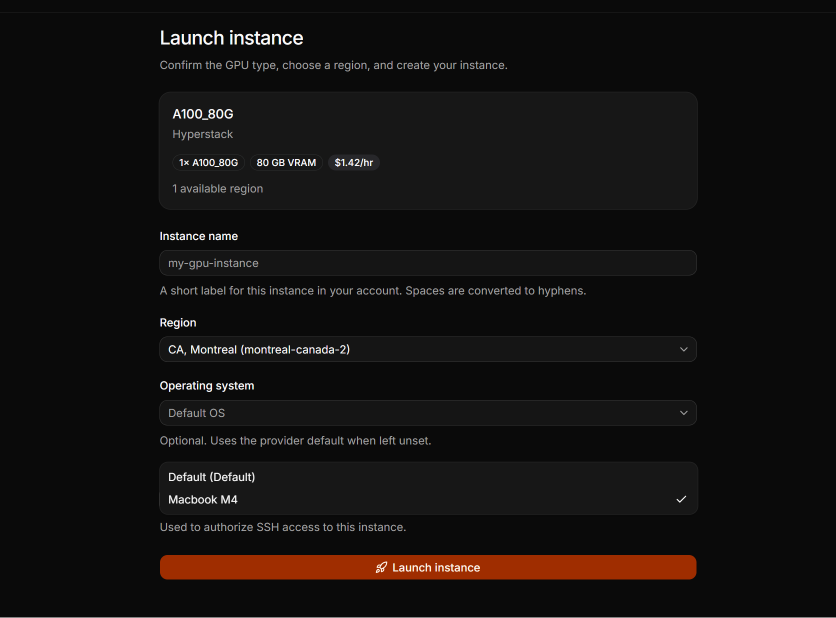
Task: Click the 'Confirm the GPU type' subtitle
Action: [334, 65]
